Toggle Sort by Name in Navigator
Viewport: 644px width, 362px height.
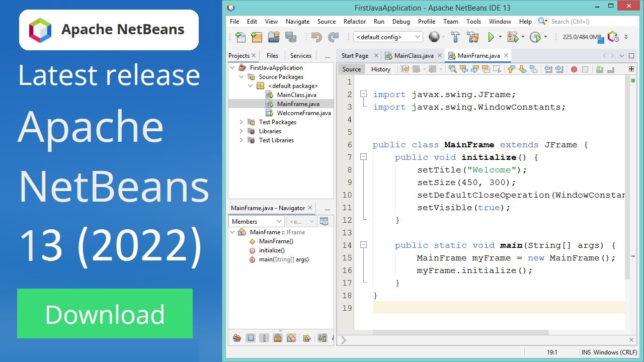(322, 338)
